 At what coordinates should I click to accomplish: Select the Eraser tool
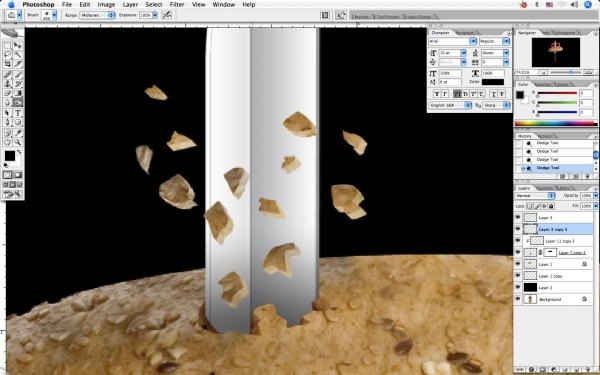7,93
